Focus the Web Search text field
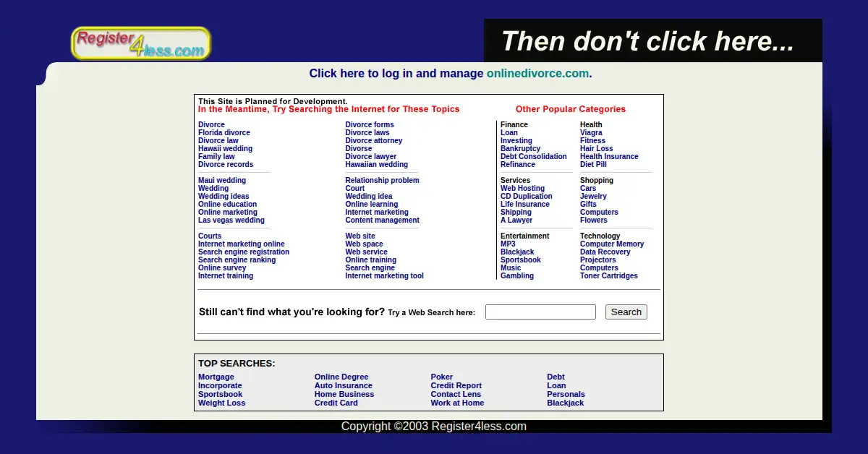The image size is (868, 454). 540,312
